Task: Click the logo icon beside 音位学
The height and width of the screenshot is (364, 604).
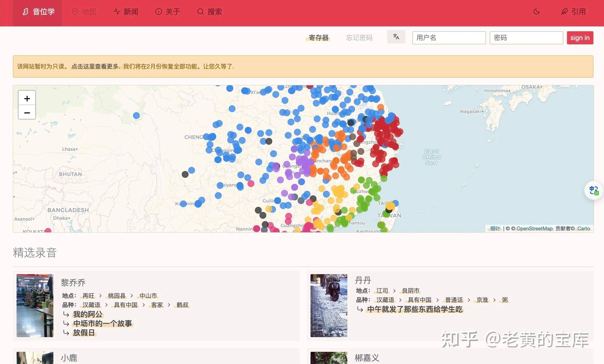Action: pos(25,11)
